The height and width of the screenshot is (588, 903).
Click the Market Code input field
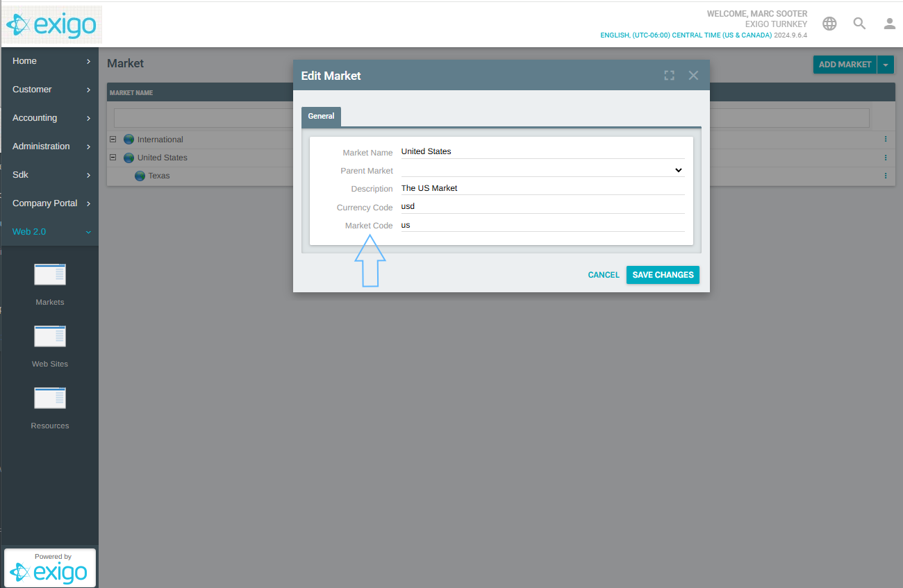click(542, 225)
